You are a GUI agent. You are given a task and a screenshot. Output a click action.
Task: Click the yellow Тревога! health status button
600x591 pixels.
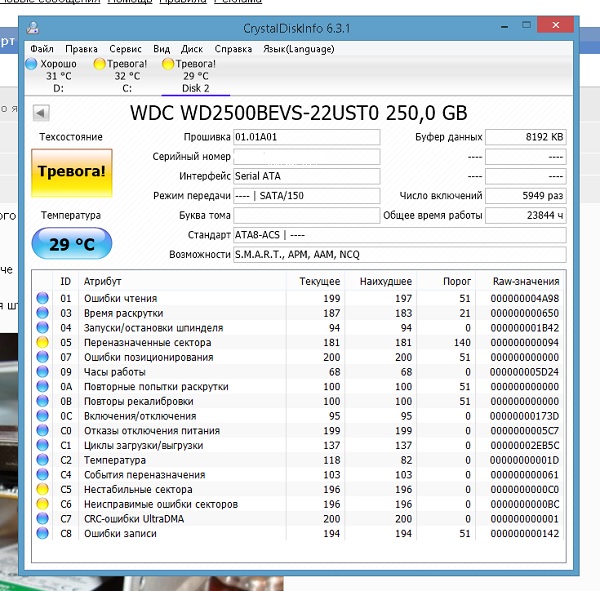tap(72, 173)
